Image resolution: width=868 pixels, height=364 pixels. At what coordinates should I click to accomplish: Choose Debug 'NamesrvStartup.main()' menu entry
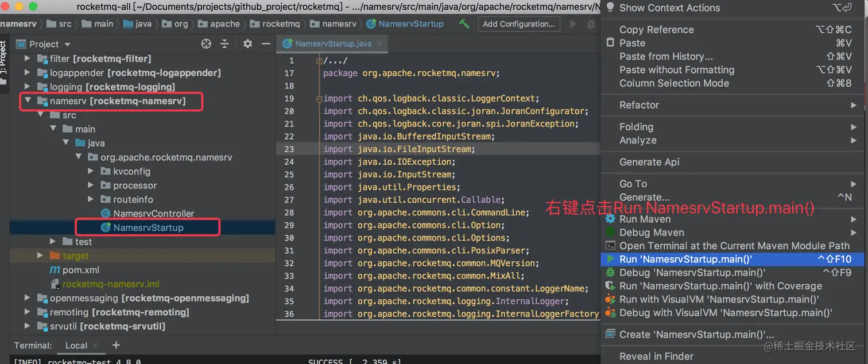(733, 272)
